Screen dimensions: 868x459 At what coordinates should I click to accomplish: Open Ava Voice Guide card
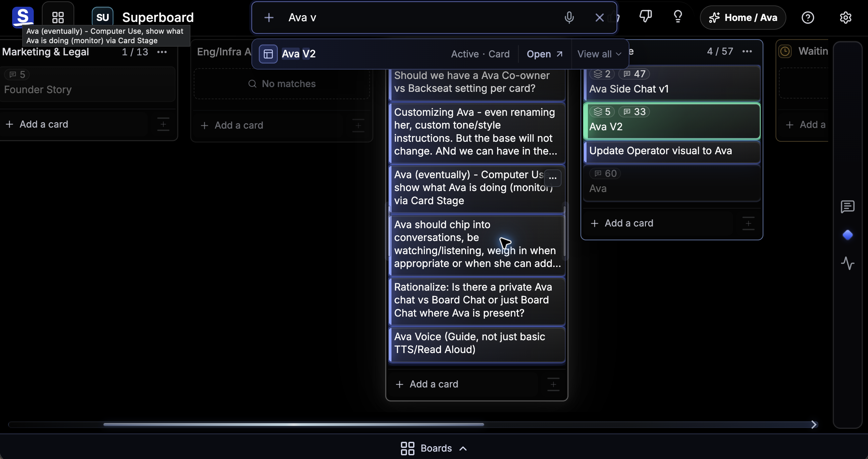477,344
